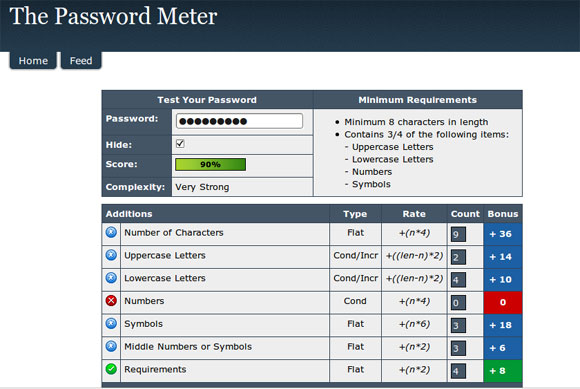Viewport: 580px width, 389px height.
Task: Click the blue icon beside Number of Characters
Action: (x=111, y=232)
